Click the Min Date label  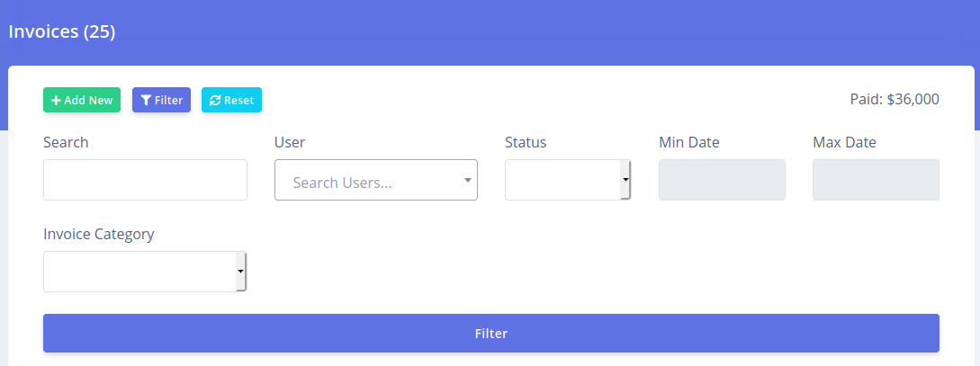(x=689, y=142)
